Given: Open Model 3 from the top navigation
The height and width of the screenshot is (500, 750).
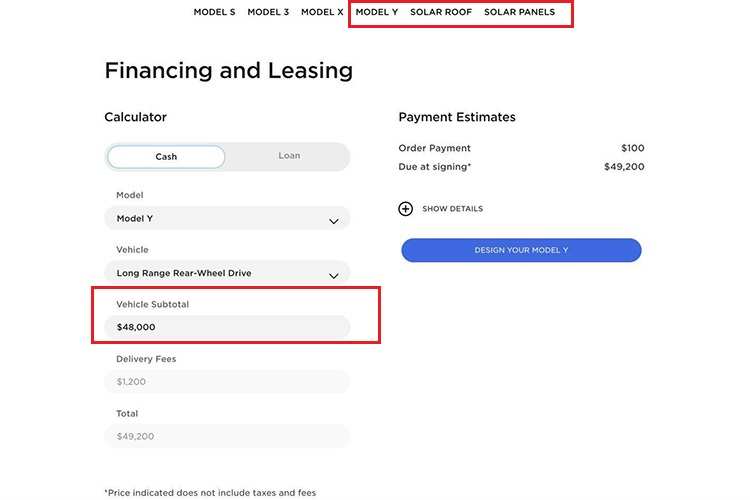Looking at the screenshot, I should 268,13.
